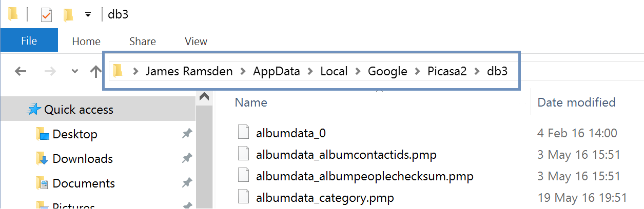Click the Properties checkmark icon in title bar
Screen dimensions: 644x209
point(46,14)
